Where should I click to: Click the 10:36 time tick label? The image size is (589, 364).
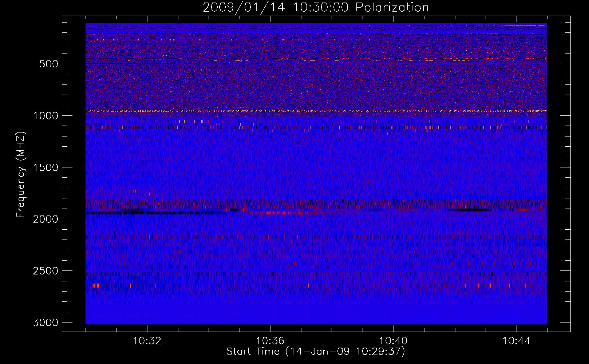coord(270,341)
